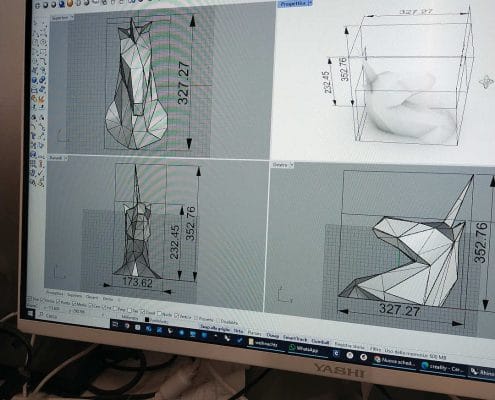
Task: Switch to Superiore tab below the viewports
Action: [x=74, y=295]
